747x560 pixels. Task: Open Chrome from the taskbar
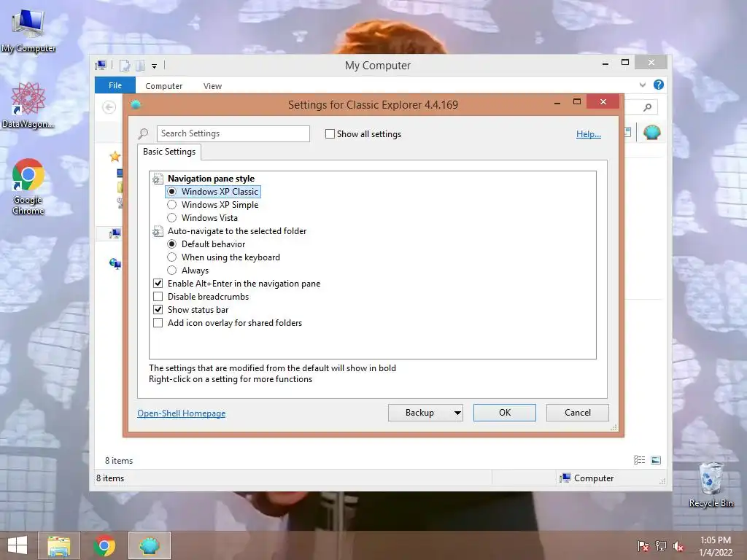(x=104, y=545)
